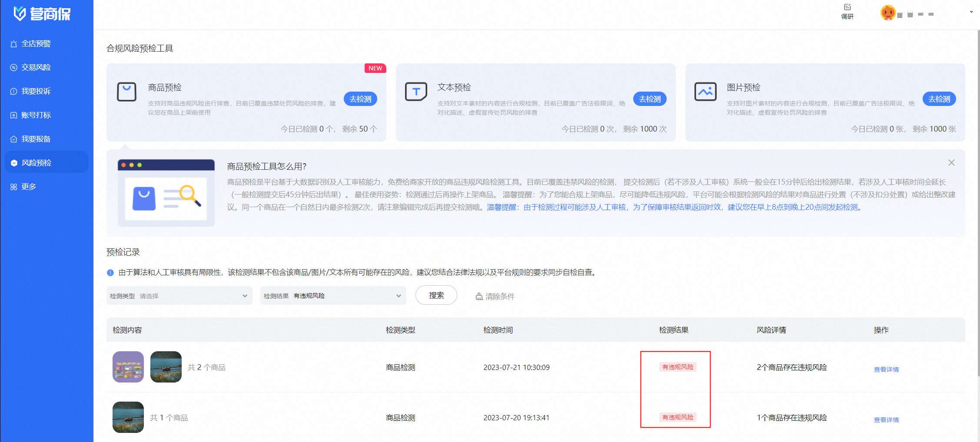Viewport: 980px width, 442px height.
Task: Click the eraser icon beside 清除条件
Action: [479, 297]
